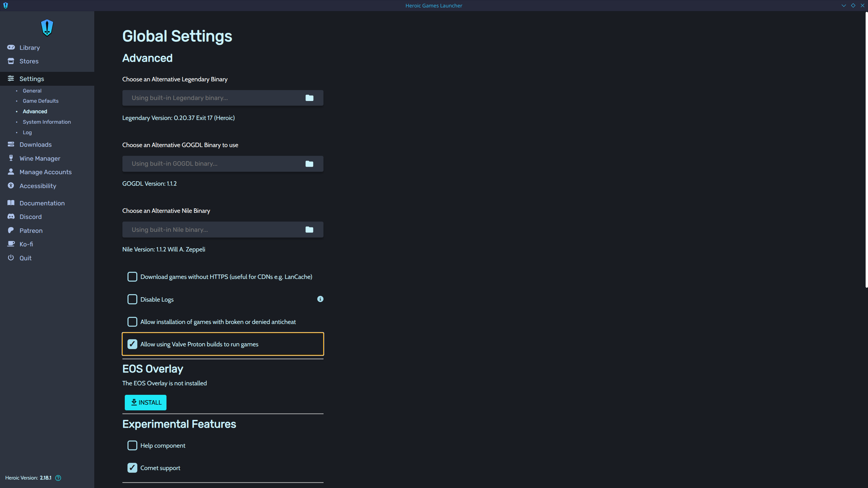Open Wine Manager from sidebar
Viewport: 868px width, 488px height.
40,158
